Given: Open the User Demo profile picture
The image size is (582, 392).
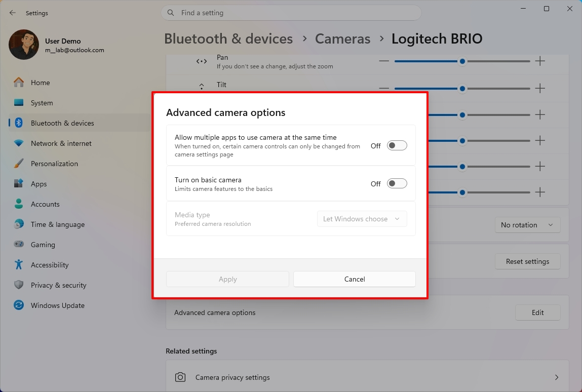Looking at the screenshot, I should tap(24, 45).
